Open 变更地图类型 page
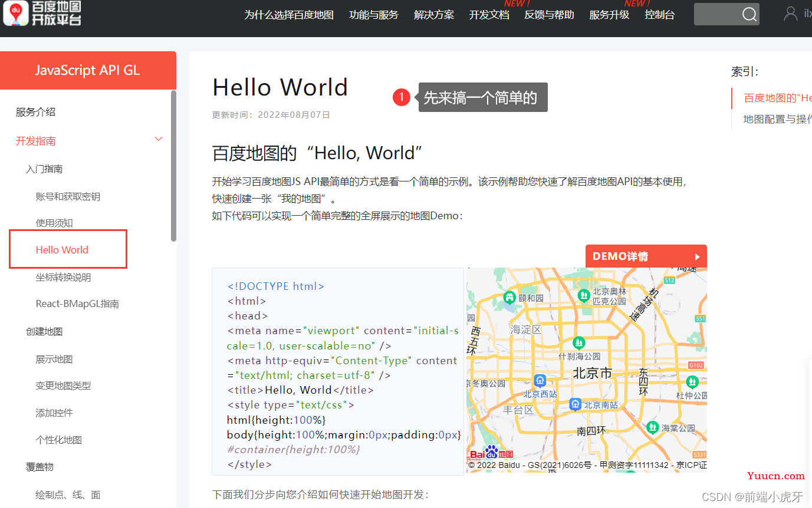Screen dimensions: 812x508 63,386
